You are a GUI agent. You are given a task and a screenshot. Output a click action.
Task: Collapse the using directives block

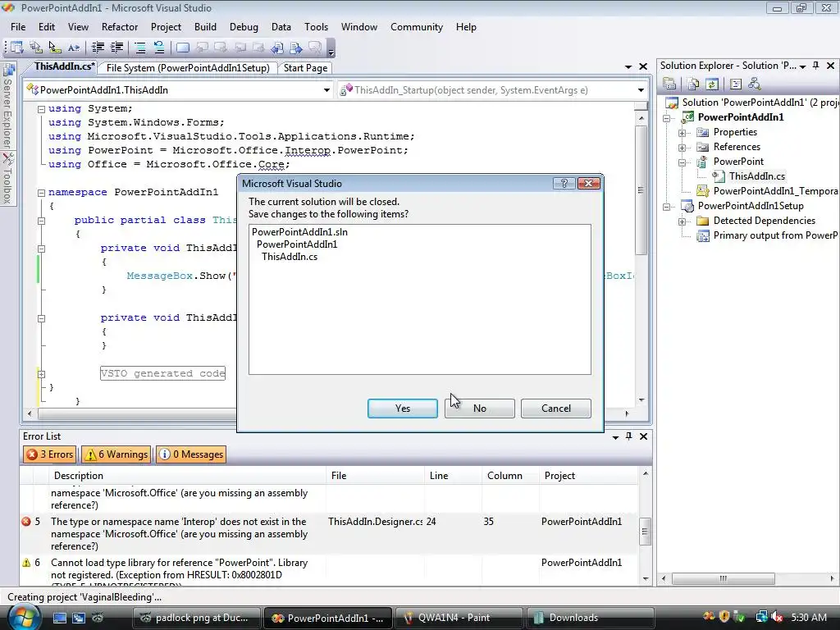tap(41, 109)
